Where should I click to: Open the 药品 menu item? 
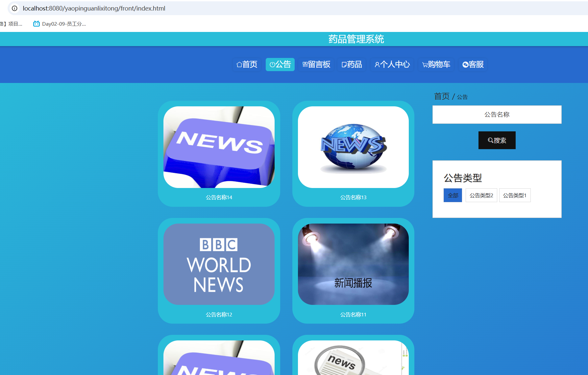point(352,64)
